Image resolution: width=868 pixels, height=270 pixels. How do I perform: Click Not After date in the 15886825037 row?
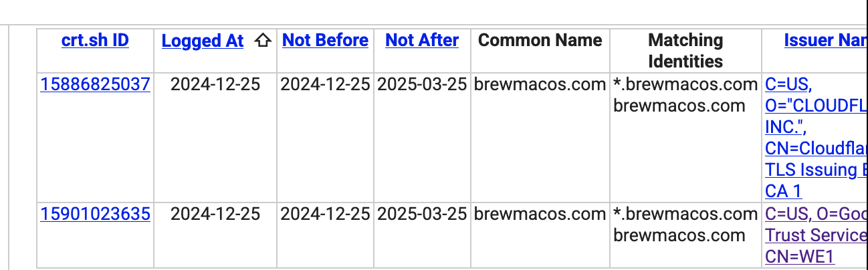422,85
